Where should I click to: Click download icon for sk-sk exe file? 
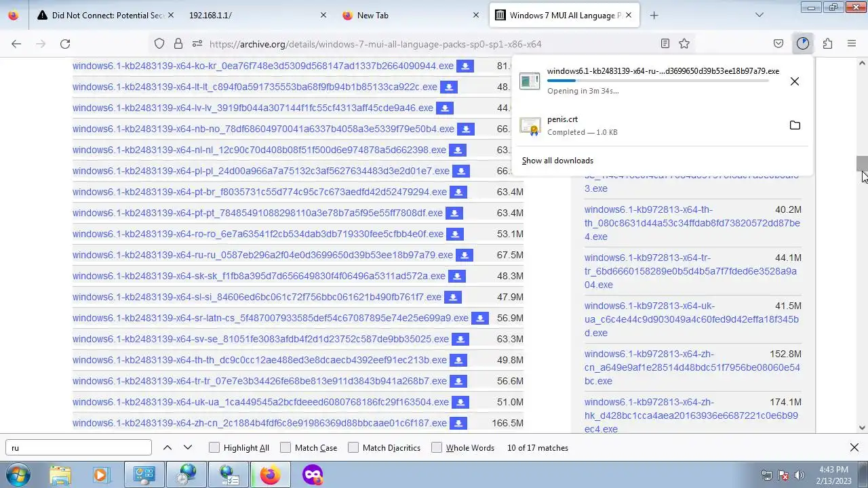[x=456, y=277]
